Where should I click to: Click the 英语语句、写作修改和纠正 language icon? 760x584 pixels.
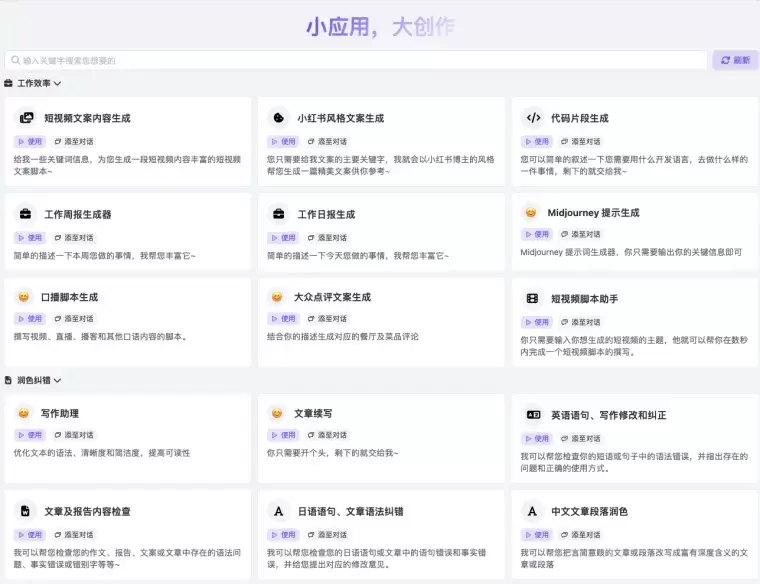pyautogui.click(x=533, y=415)
